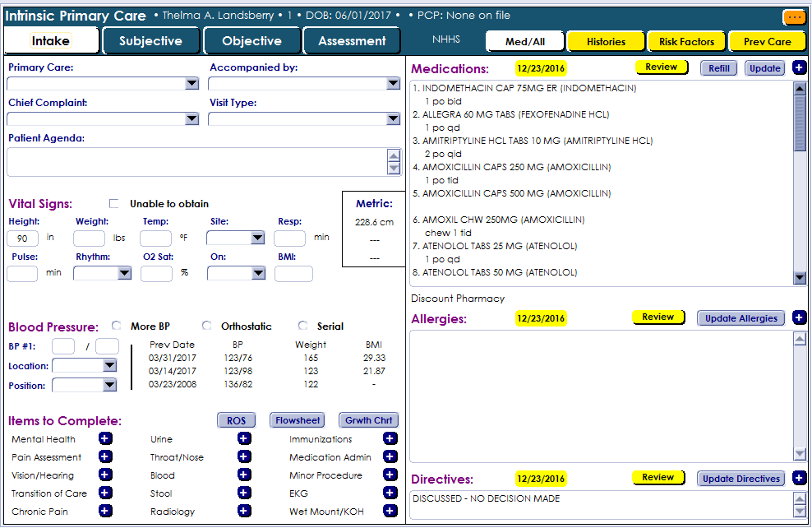Add a medication with the Medications plus icon
The image size is (812, 528).
point(800,68)
